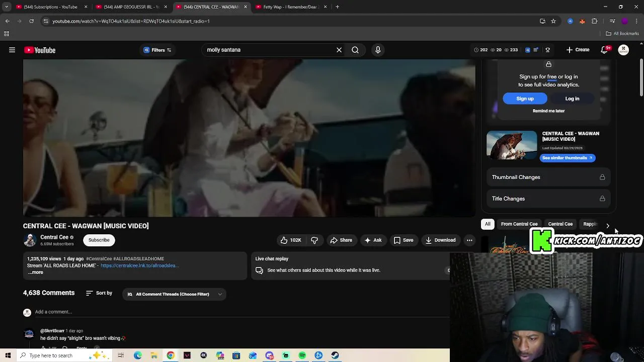
Task: Open the account avatar menu
Action: coord(623,50)
